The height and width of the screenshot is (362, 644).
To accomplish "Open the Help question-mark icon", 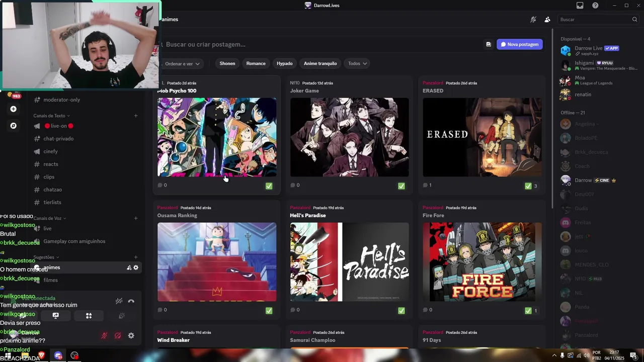I will tap(595, 6).
